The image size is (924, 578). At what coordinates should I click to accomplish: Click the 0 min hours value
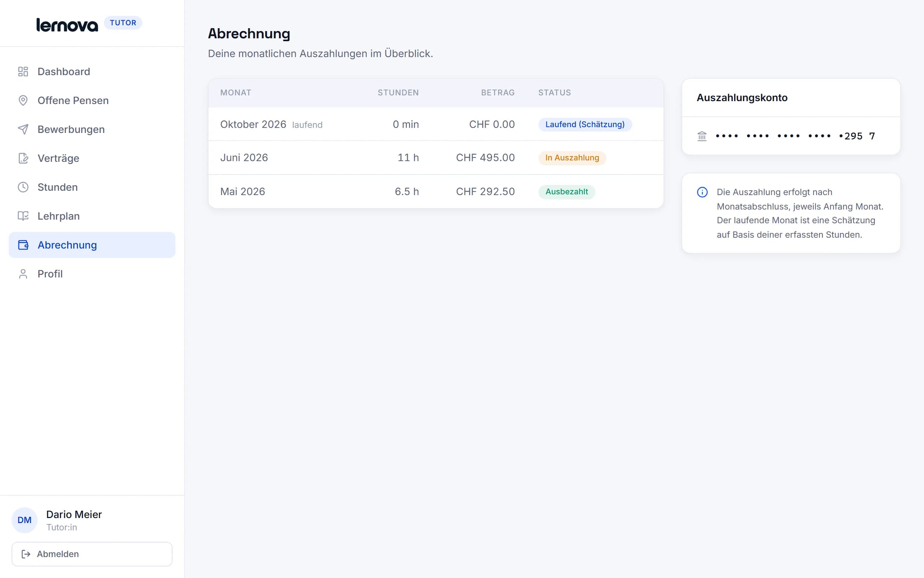[405, 124]
